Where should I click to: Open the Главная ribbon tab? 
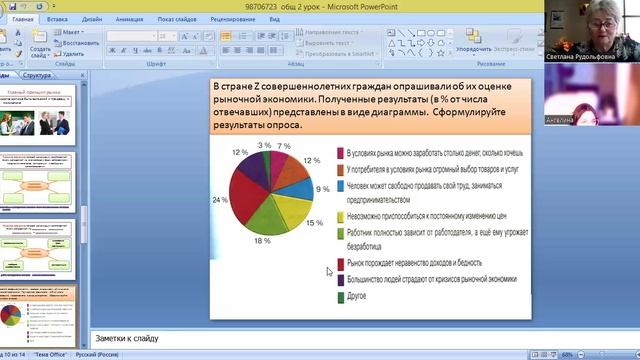point(22,19)
